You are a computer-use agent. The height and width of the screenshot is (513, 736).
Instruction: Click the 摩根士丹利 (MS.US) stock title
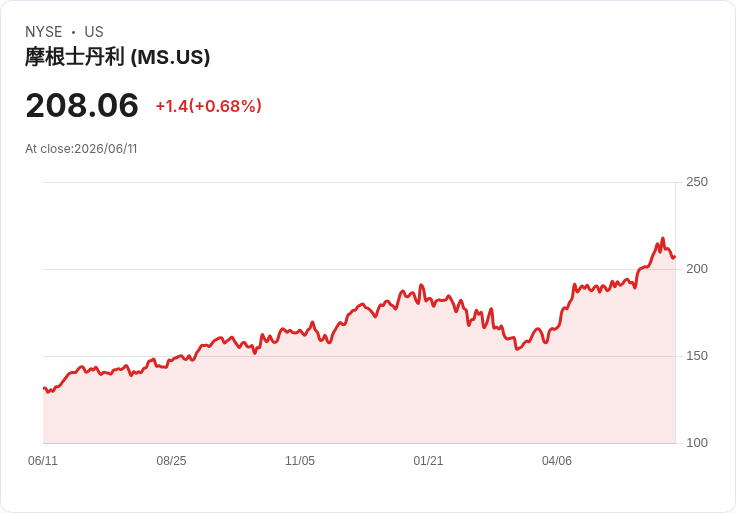117,57
